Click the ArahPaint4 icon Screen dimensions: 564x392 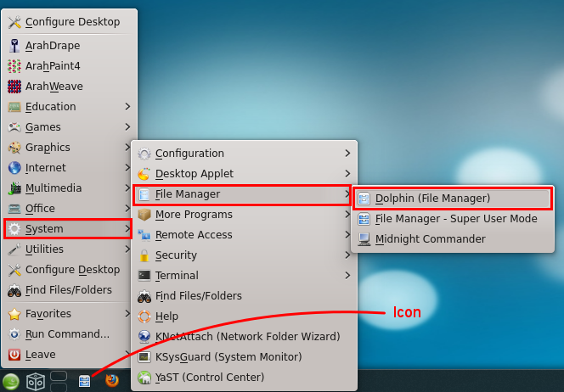click(14, 66)
